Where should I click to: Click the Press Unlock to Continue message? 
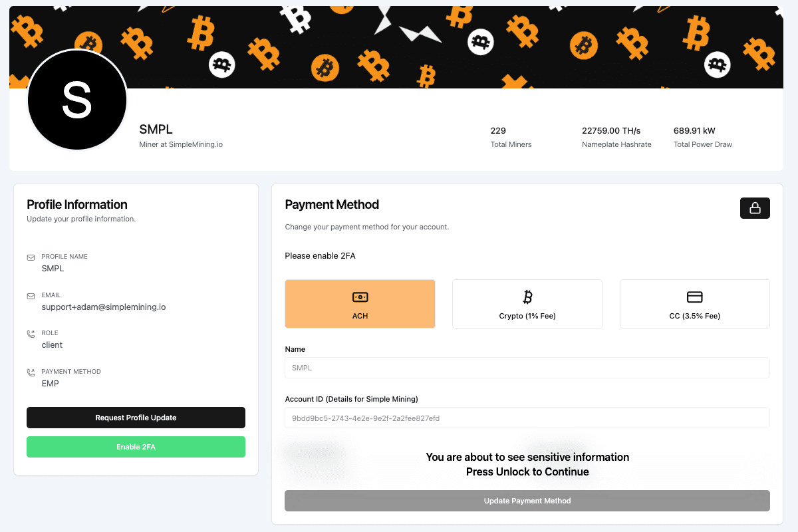point(527,472)
